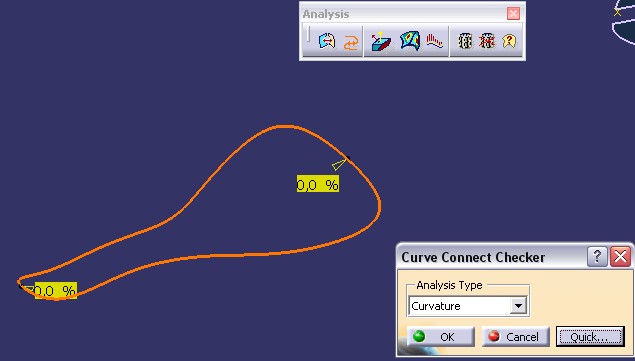Select the lower-left 0,0 % yellow label

click(x=55, y=291)
